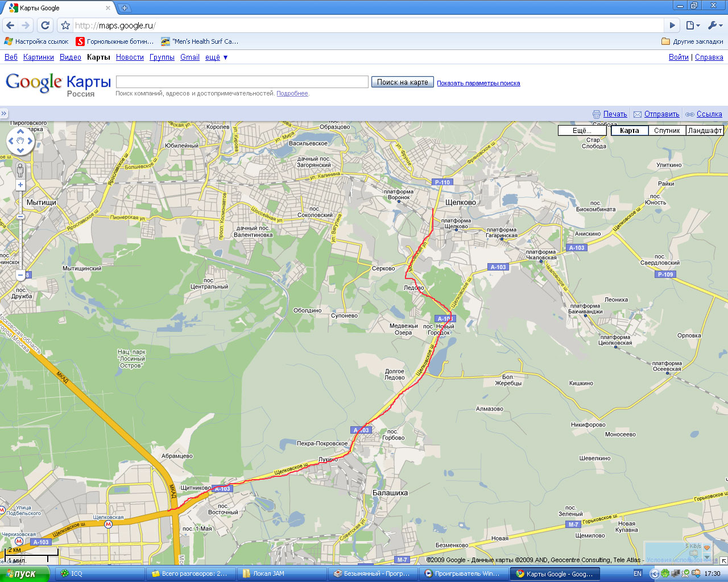Open the 'Проигрыватель Win…' taskbar item

(x=464, y=573)
